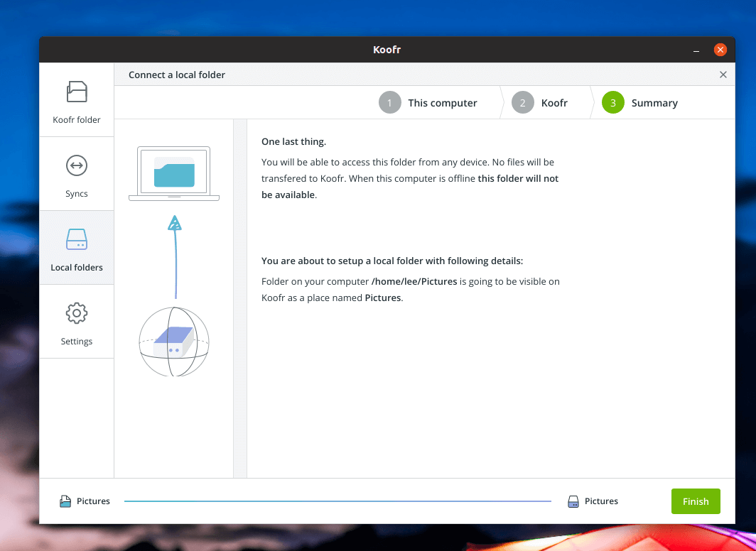Viewport: 756px width, 551px height.
Task: Click the source Pictures file icon in footer
Action: pos(65,501)
